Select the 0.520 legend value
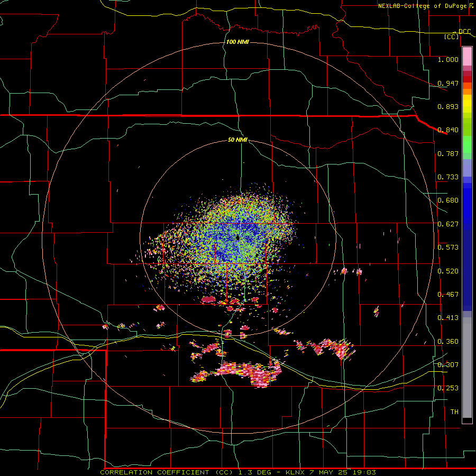 (x=448, y=271)
